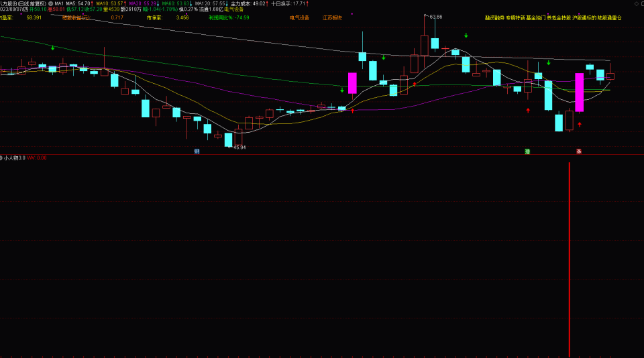Click the first green down arrow at far left

pyautogui.click(x=52, y=48)
